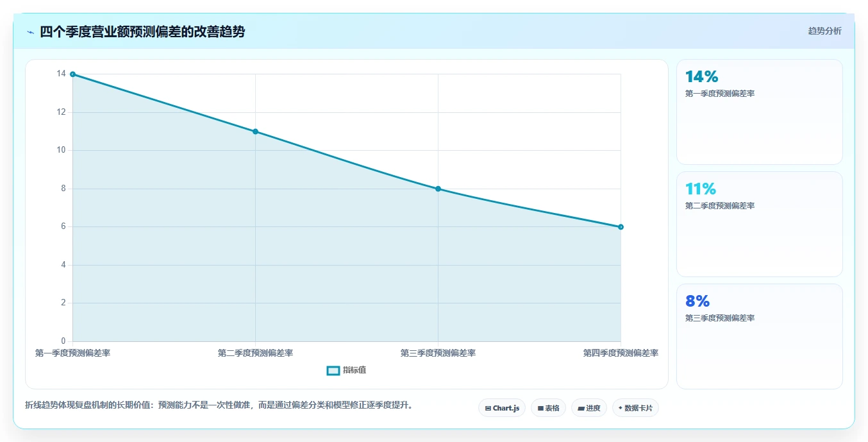
Task: Click the 数据卡片 star icon
Action: pos(621,408)
